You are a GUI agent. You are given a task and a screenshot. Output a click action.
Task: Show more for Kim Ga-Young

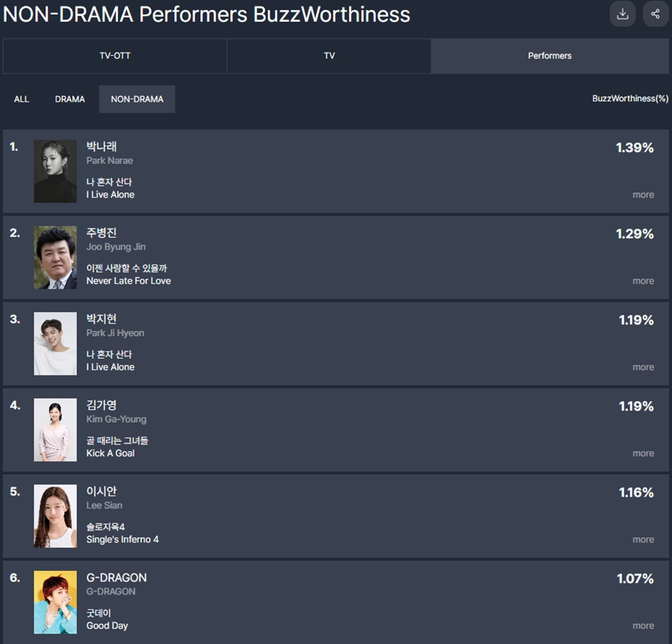[x=643, y=453]
